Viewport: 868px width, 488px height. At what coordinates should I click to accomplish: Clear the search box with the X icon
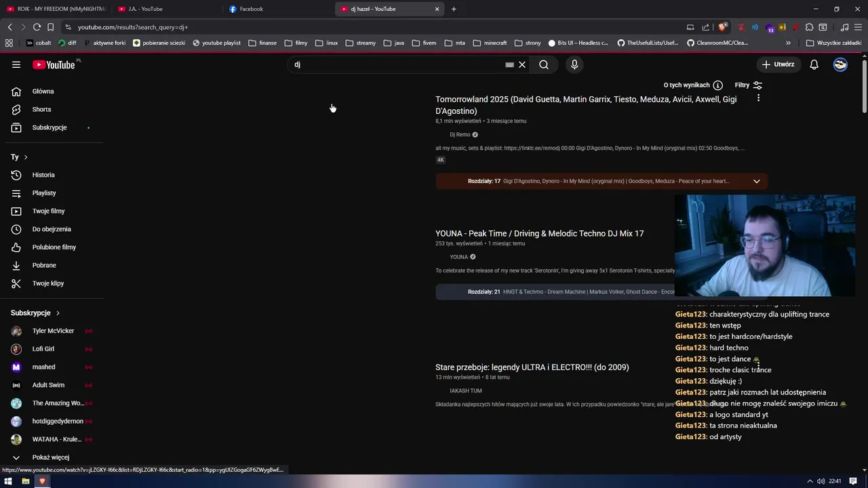tap(522, 64)
